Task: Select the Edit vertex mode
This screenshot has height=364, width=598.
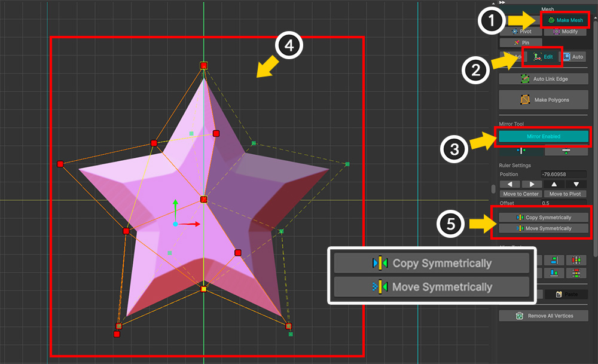Action: click(543, 57)
